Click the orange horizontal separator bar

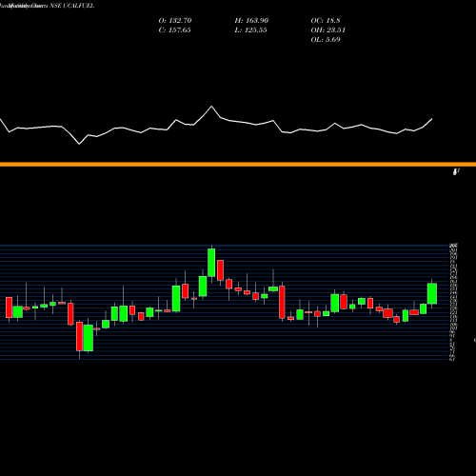point(238,164)
